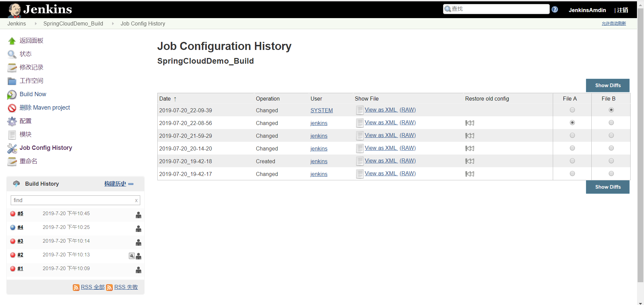Restore the 2019-07-20_19-42-18 config via rewind icon
The width and height of the screenshot is (644, 305).
(x=470, y=161)
